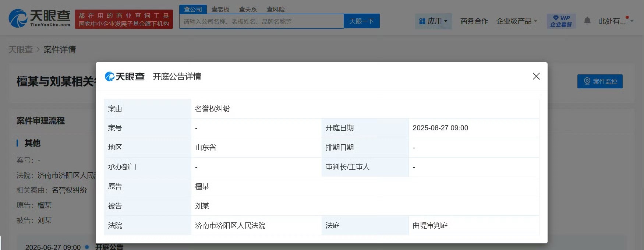Click the 开庭公告 timeline entry
This screenshot has height=250, width=644.
click(x=109, y=247)
